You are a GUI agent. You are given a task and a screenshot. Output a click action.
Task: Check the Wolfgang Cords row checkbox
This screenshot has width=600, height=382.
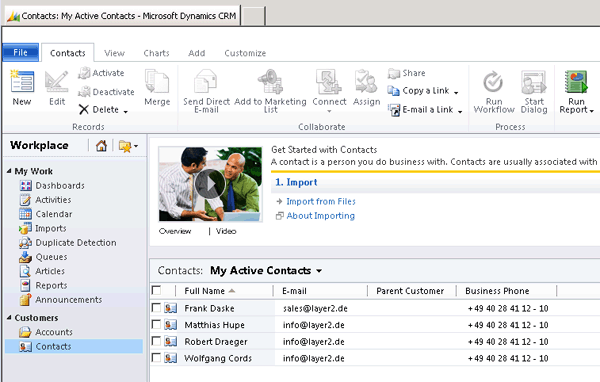click(x=156, y=358)
